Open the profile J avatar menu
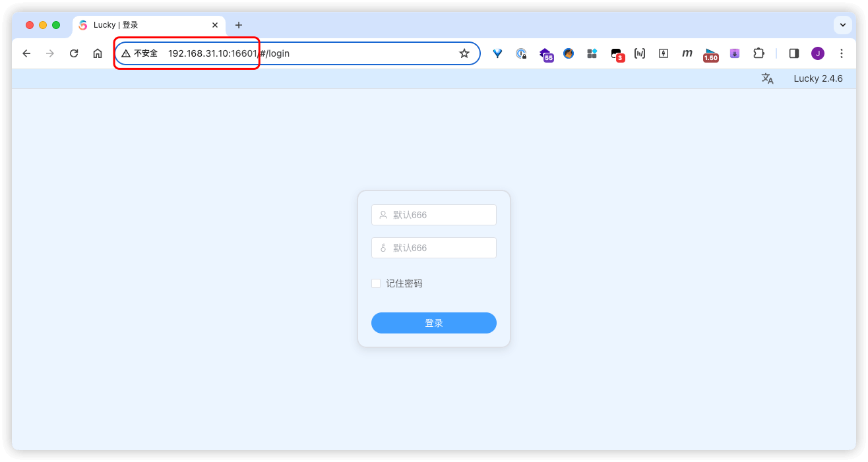Viewport: 868px width, 462px height. [x=818, y=53]
